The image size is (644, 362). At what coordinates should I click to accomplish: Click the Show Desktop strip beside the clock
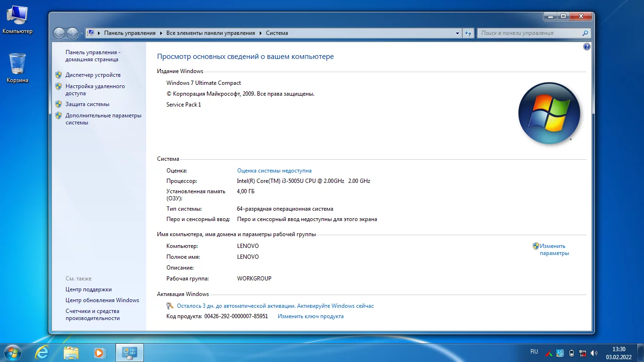(x=641, y=353)
